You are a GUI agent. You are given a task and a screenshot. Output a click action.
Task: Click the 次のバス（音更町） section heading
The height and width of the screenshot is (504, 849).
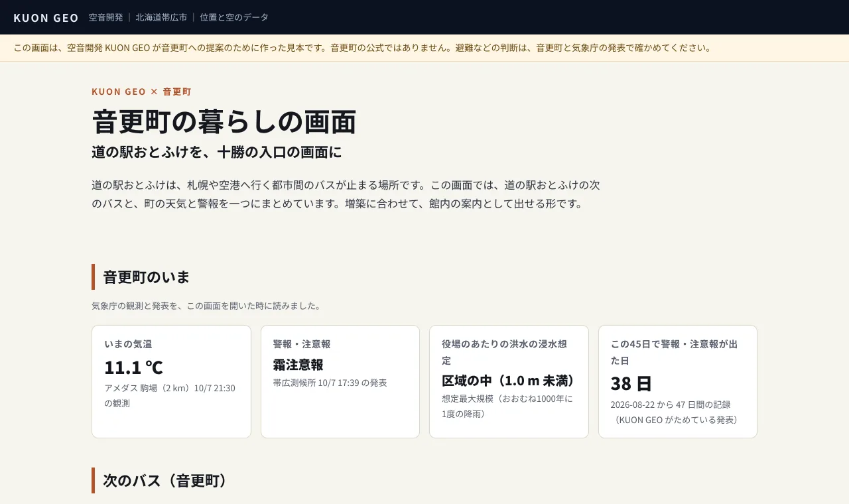pos(165,481)
